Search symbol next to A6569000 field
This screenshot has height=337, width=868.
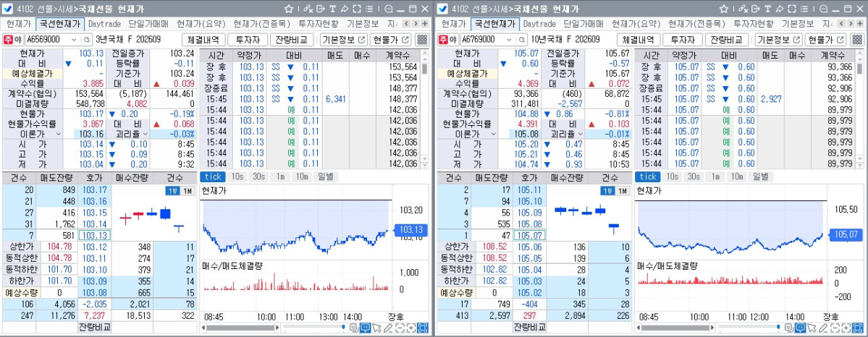[x=86, y=40]
